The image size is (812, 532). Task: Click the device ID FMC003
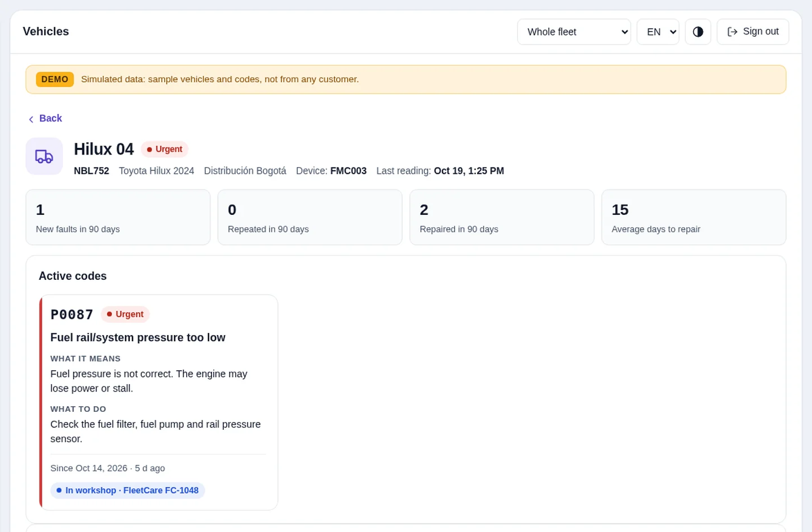(348, 171)
